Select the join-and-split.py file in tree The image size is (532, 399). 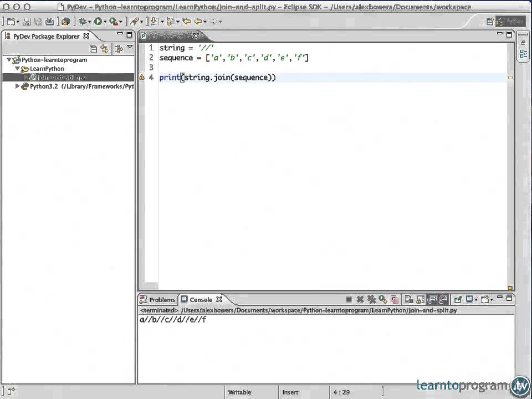[x=62, y=78]
